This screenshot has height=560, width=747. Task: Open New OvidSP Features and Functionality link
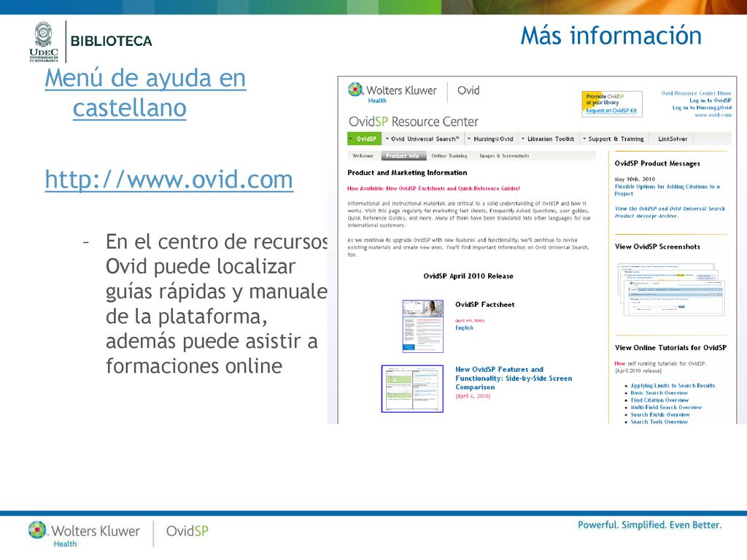click(514, 378)
